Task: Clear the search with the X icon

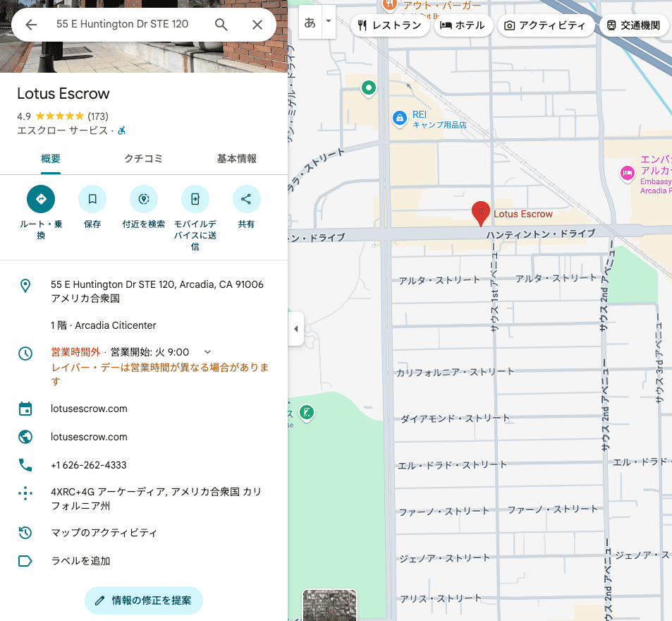Action: click(257, 25)
